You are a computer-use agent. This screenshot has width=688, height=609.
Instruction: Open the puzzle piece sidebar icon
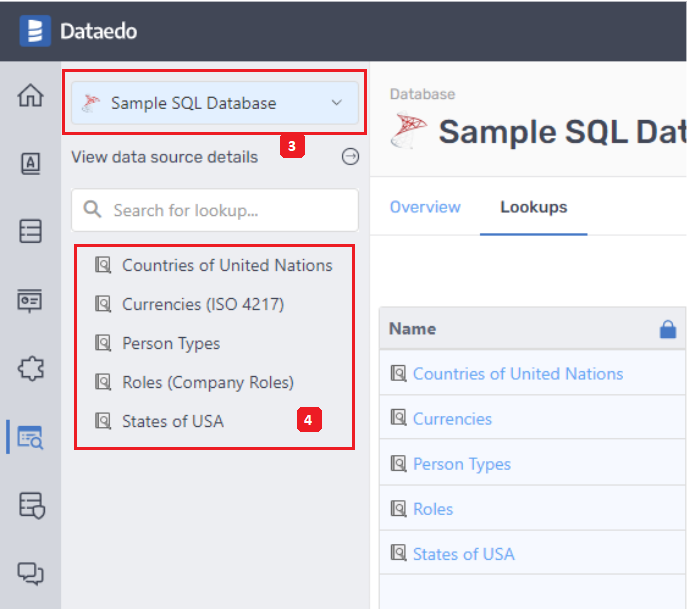coord(31,368)
